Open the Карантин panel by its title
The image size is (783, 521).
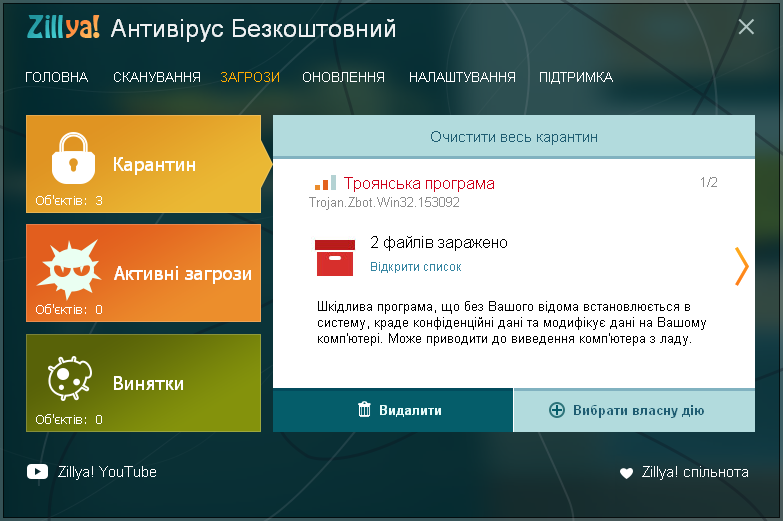[154, 164]
